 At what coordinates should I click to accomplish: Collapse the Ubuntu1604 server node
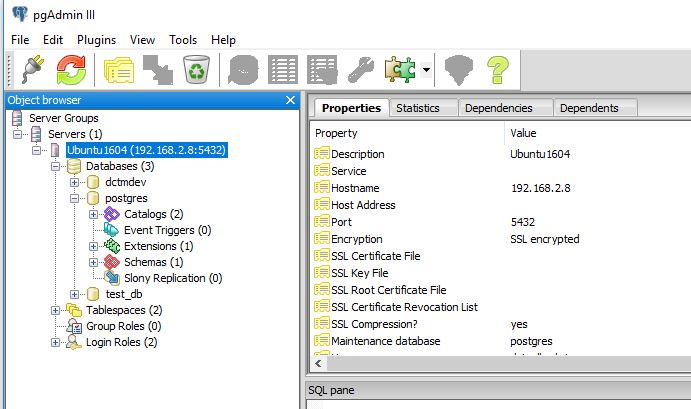click(37, 150)
